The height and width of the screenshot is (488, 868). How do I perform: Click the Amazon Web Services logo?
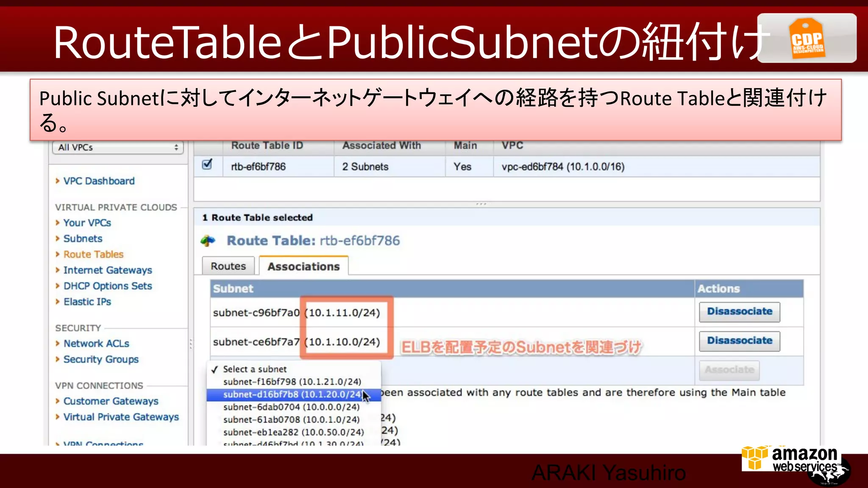tap(792, 459)
